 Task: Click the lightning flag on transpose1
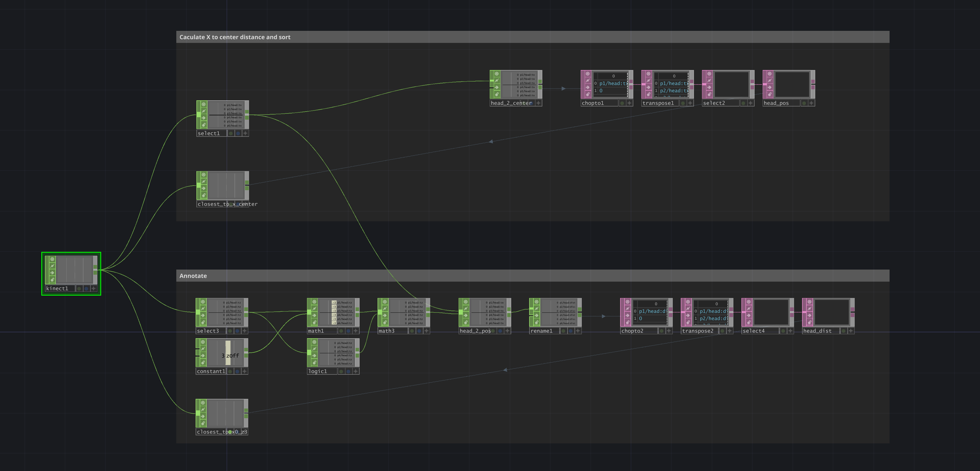pos(649,80)
